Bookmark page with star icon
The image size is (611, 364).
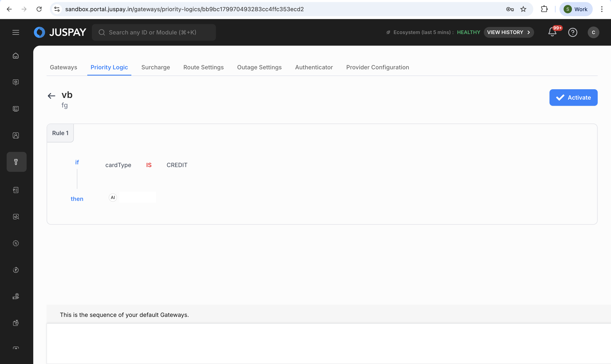pyautogui.click(x=523, y=9)
